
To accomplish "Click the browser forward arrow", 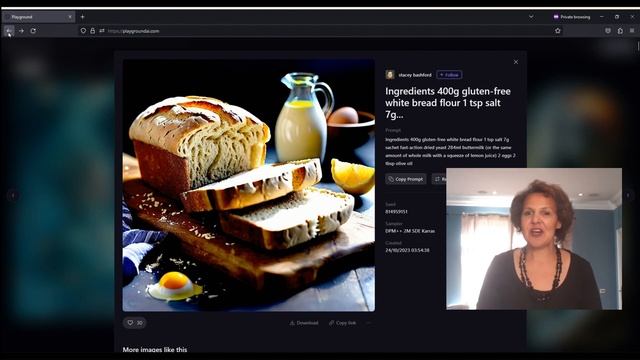I will point(21,31).
